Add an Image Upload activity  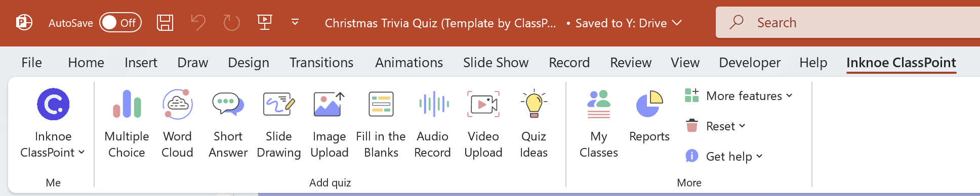[329, 124]
